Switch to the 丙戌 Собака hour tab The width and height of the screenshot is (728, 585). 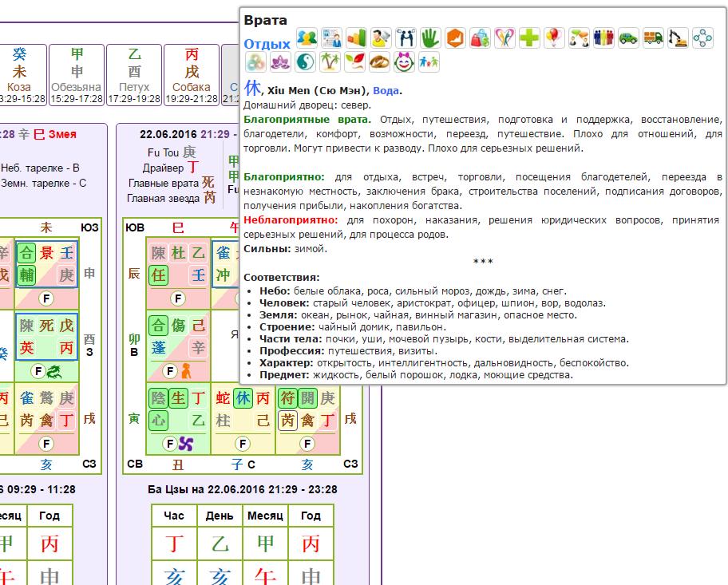192,75
